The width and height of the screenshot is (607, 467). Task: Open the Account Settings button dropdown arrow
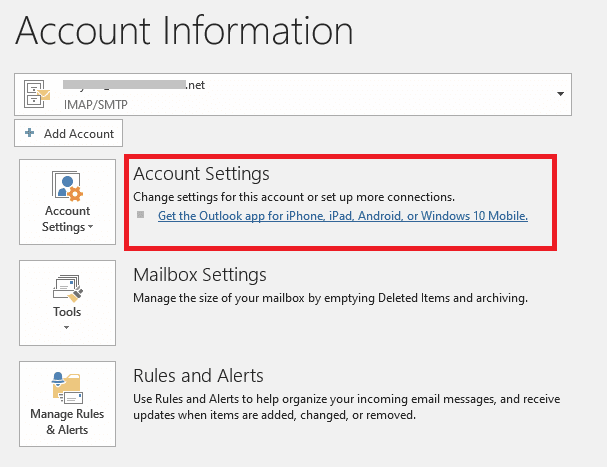(91, 228)
